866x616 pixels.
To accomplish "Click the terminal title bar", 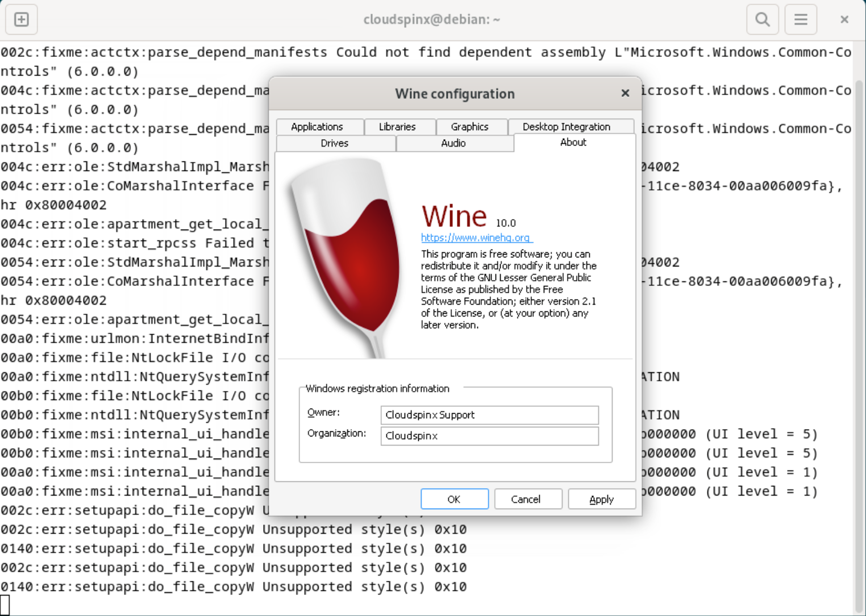I will [x=431, y=19].
